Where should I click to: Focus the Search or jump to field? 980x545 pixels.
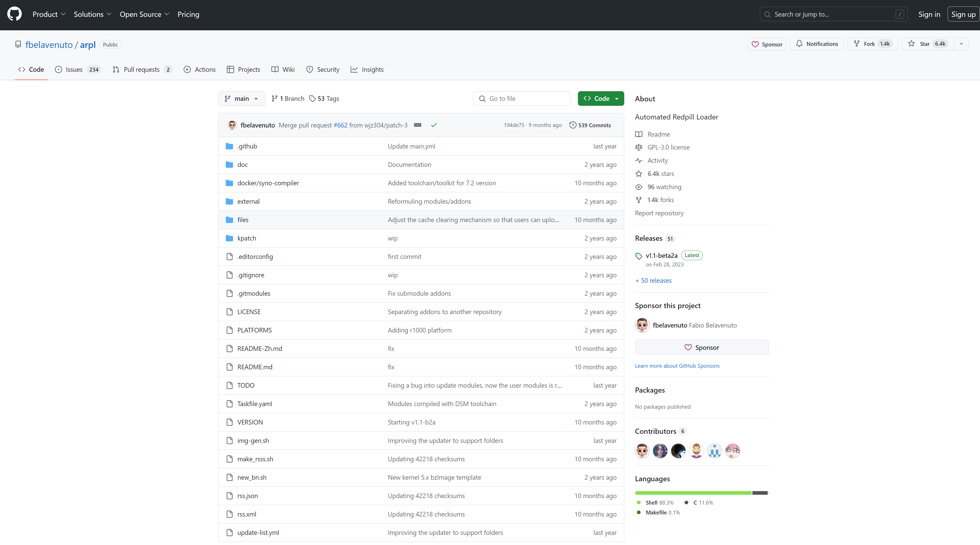coord(833,14)
